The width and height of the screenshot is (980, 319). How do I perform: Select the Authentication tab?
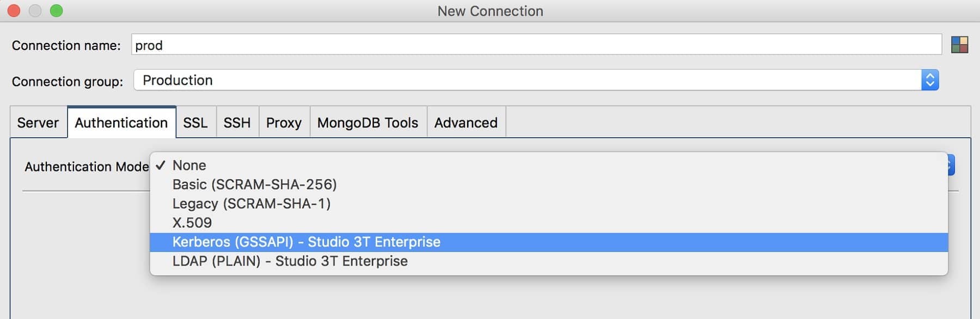121,122
